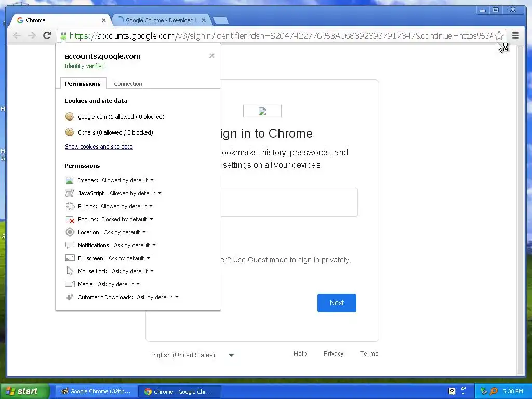Open the Location permission dropdown

tap(125, 232)
